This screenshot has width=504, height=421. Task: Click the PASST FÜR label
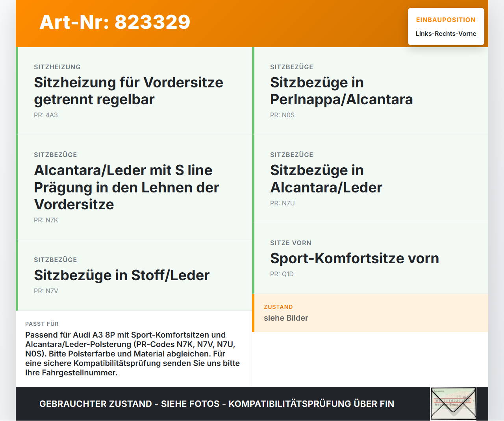pyautogui.click(x=42, y=324)
